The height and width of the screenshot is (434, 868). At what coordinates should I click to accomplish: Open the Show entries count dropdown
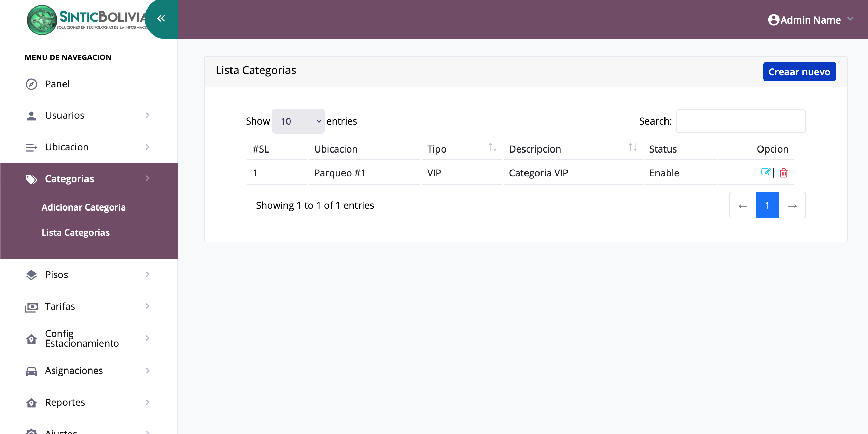click(x=298, y=121)
